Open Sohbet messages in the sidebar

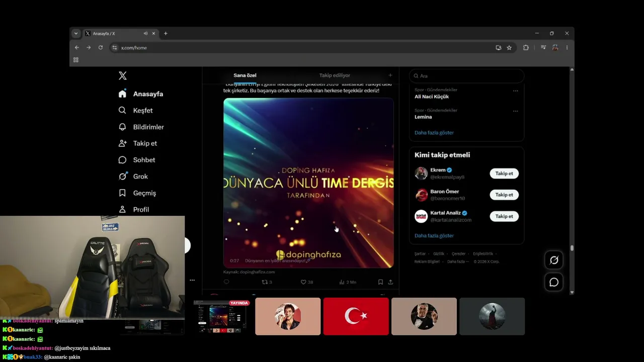coord(136,160)
